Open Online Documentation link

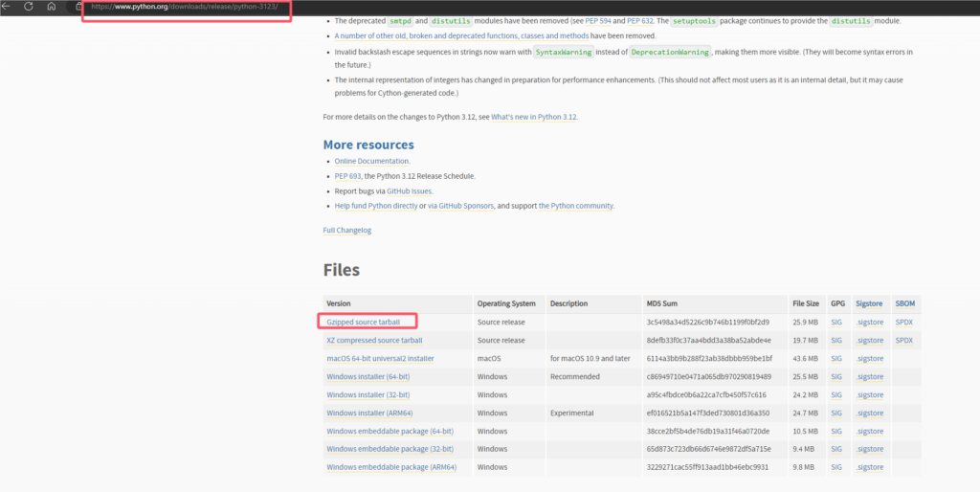372,162
